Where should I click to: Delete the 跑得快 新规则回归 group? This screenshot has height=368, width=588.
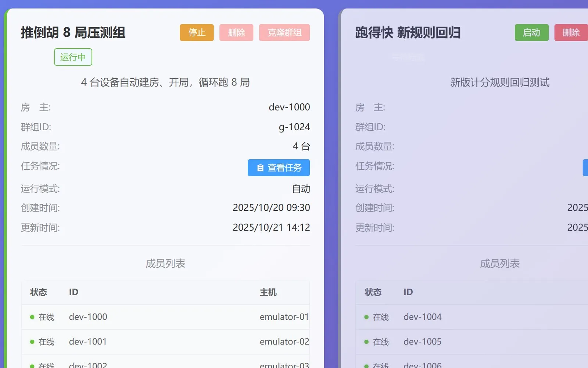(x=571, y=32)
